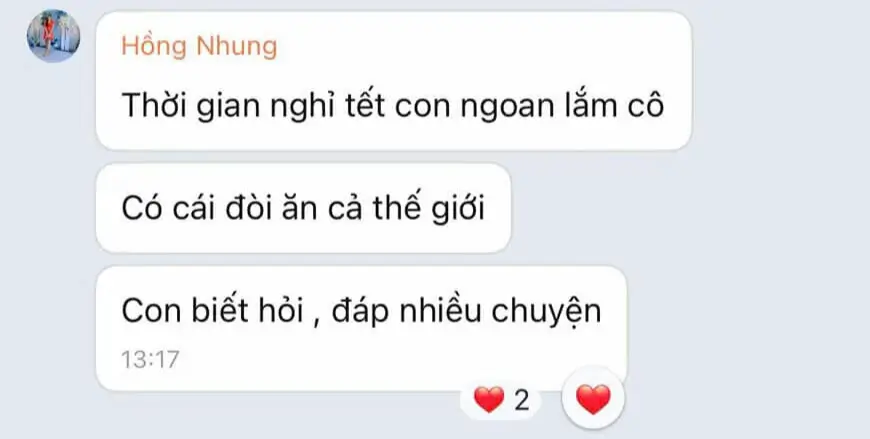Select the message 'Con biết hỏi , đáp nhiều chuyện'

(x=361, y=329)
